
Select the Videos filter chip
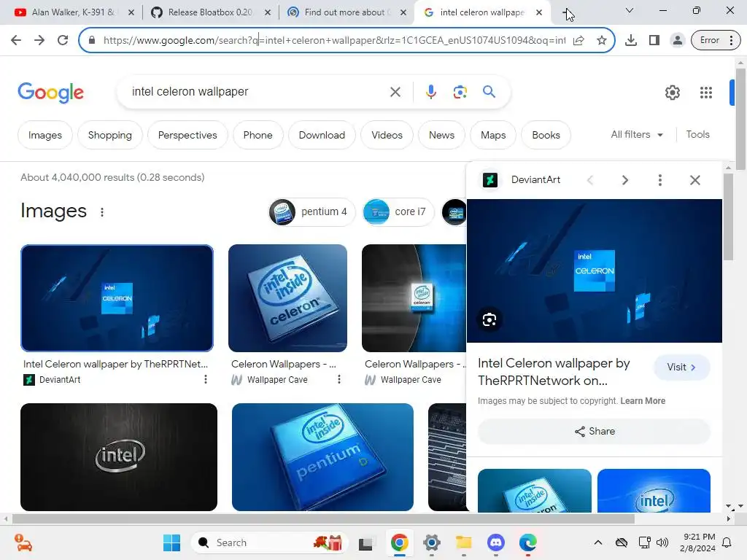click(387, 135)
